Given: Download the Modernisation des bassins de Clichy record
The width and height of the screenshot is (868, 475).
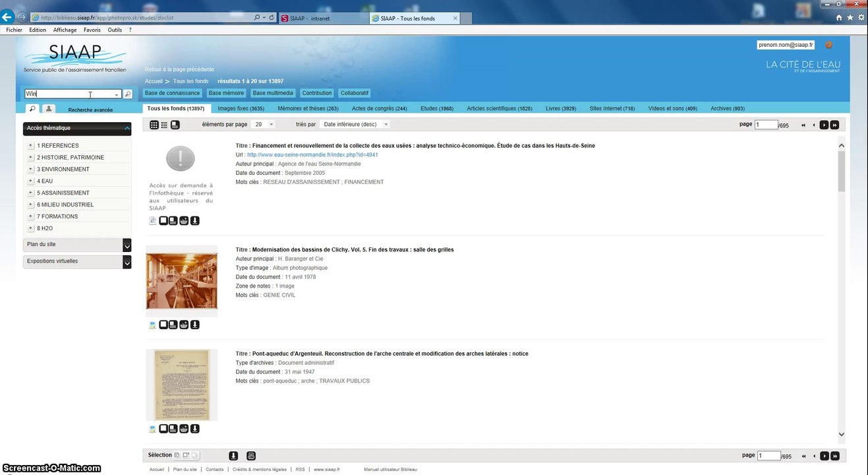Looking at the screenshot, I should coord(195,325).
